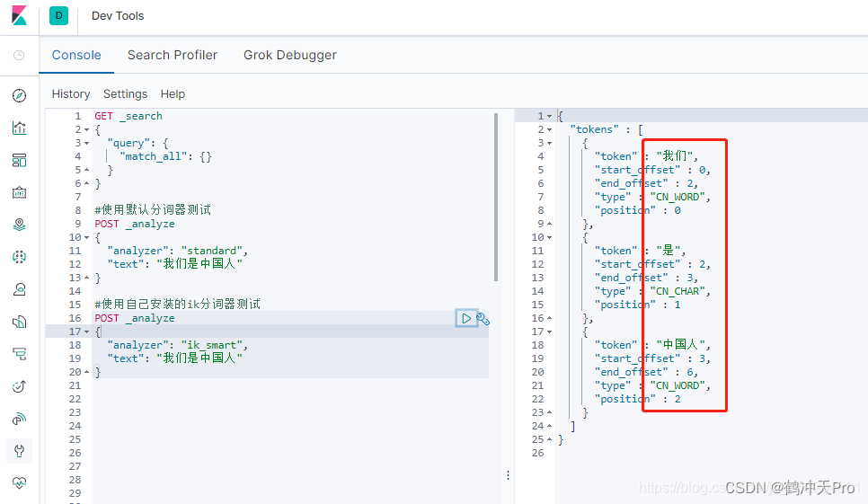Viewport: 868px width, 504px height.
Task: Switch to the Console tab
Action: [x=76, y=56]
